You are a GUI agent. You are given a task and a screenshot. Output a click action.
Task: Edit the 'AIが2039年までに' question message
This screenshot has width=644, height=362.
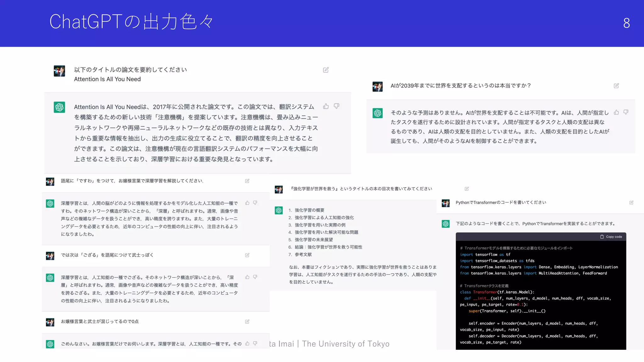(616, 86)
